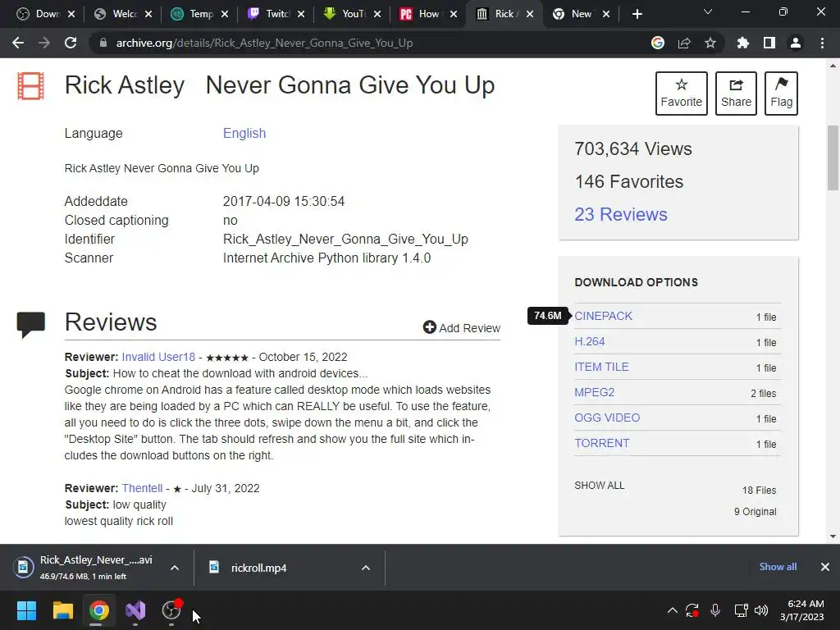This screenshot has width=840, height=630.
Task: Open the clock and date panel
Action: point(802,610)
